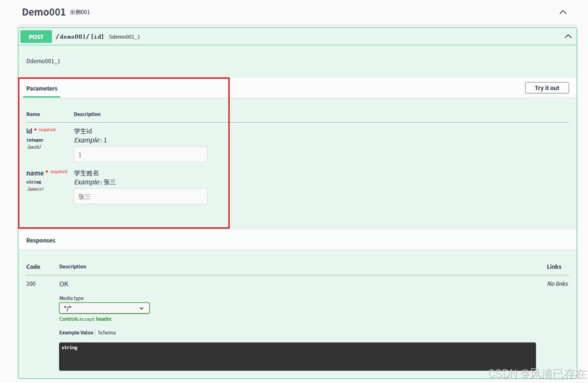Image resolution: width=588 pixels, height=383 pixels.
Task: Click the 学生id description text
Action: (83, 131)
